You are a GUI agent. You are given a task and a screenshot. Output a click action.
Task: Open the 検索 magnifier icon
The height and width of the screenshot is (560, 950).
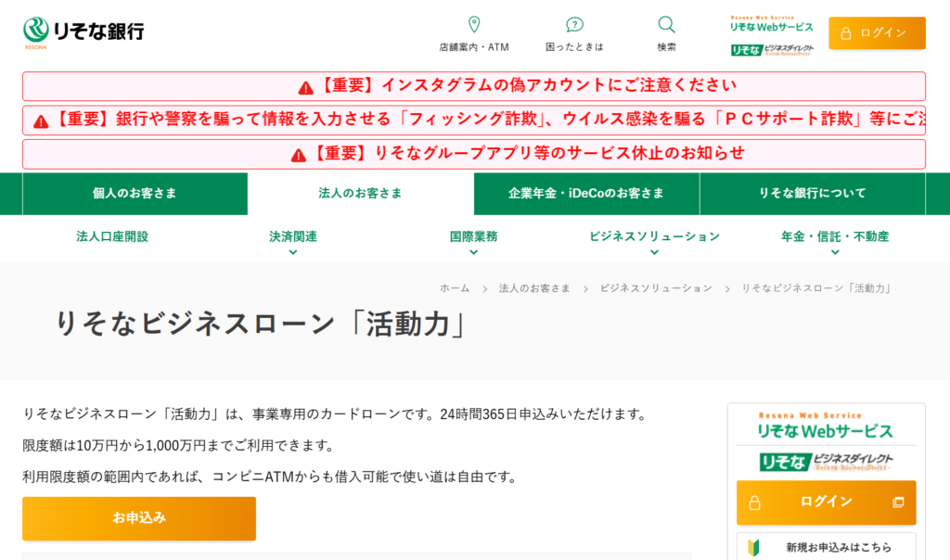click(666, 25)
